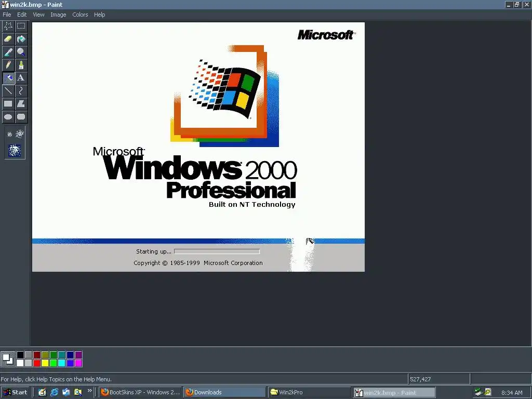532x399 pixels.
Task: Select the Brush tool
Action: [x=21, y=65]
